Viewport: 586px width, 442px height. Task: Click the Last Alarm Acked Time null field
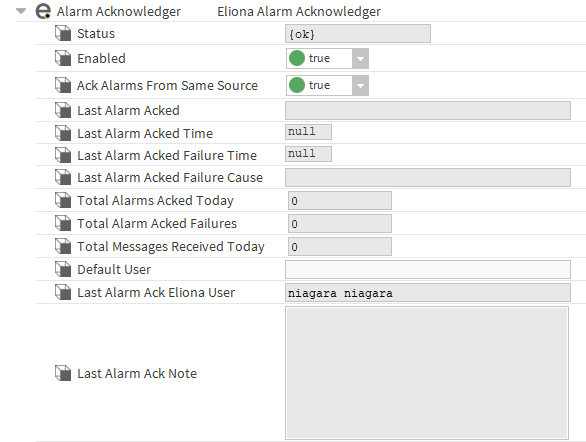pyautogui.click(x=308, y=132)
